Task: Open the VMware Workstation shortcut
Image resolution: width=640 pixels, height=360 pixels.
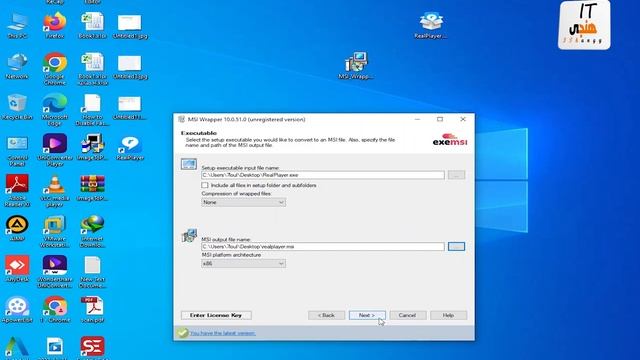Action: click(55, 231)
